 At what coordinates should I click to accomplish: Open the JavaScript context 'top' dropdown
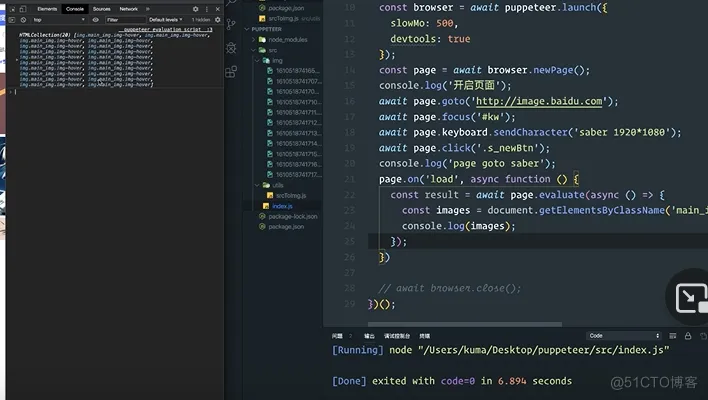click(x=59, y=20)
